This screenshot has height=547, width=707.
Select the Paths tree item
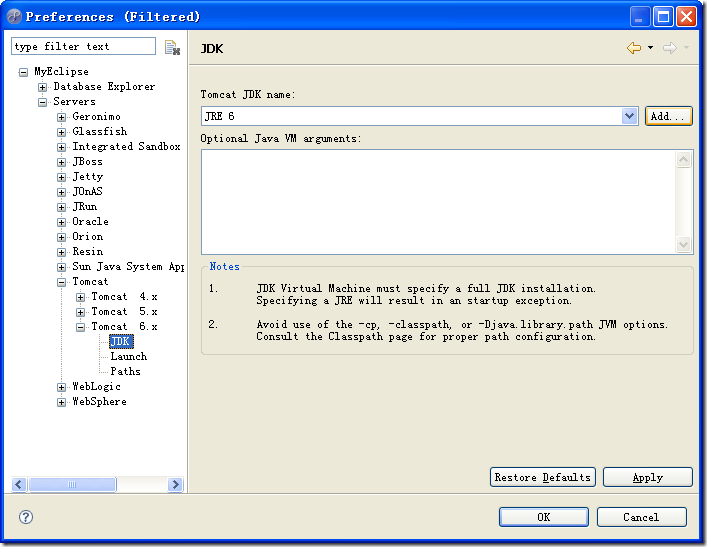(125, 371)
